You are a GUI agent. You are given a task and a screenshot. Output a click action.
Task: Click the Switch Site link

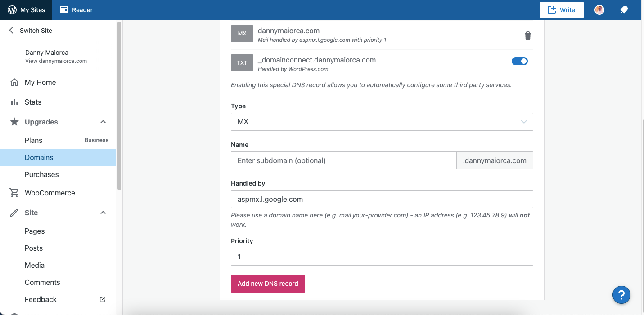(36, 31)
